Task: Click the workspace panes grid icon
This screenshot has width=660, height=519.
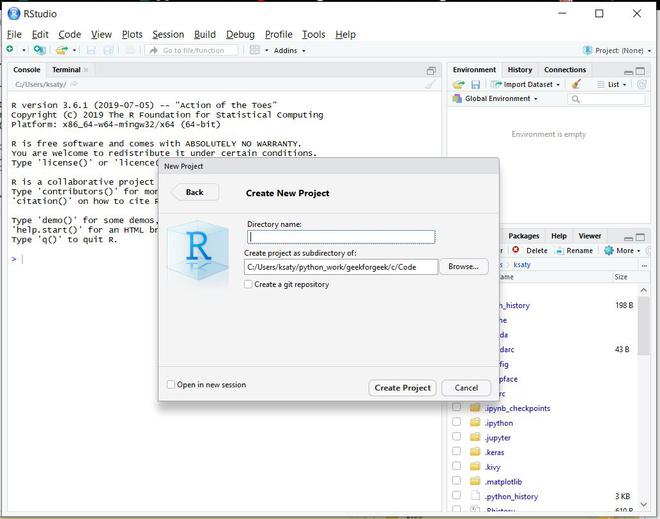Action: coord(255,50)
